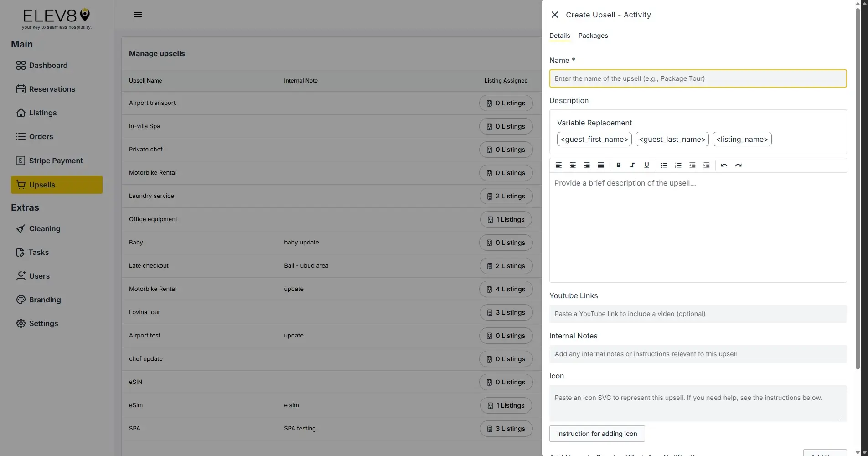This screenshot has height=456, width=868.
Task: Select Dashboard in the sidebar
Action: click(48, 65)
